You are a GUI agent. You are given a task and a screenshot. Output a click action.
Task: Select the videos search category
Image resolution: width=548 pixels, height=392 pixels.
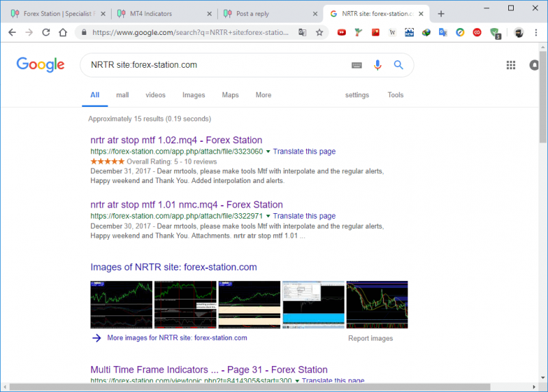pyautogui.click(x=155, y=95)
